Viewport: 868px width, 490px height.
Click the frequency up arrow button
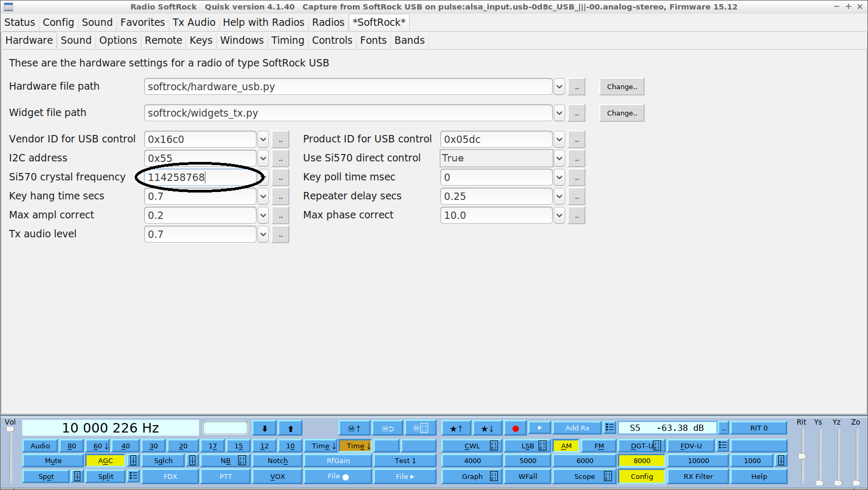pos(290,428)
